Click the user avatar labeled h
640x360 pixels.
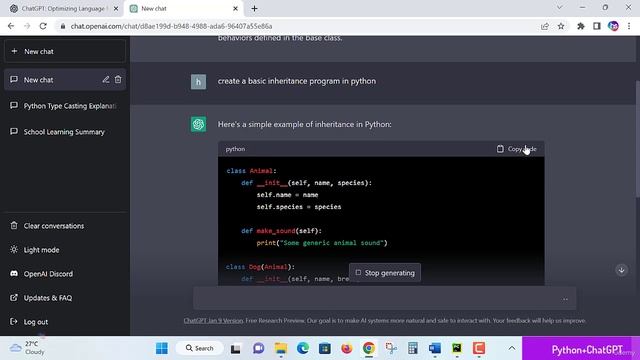pos(198,82)
